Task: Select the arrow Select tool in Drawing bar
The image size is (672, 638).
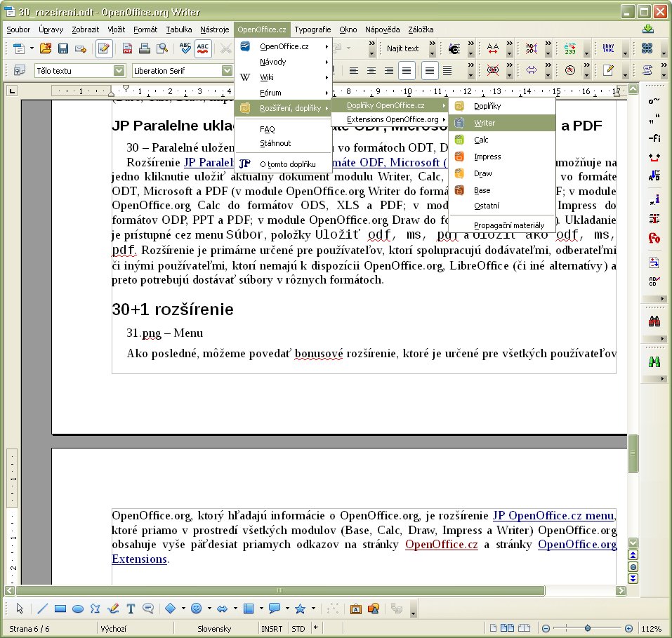Action: (x=20, y=609)
